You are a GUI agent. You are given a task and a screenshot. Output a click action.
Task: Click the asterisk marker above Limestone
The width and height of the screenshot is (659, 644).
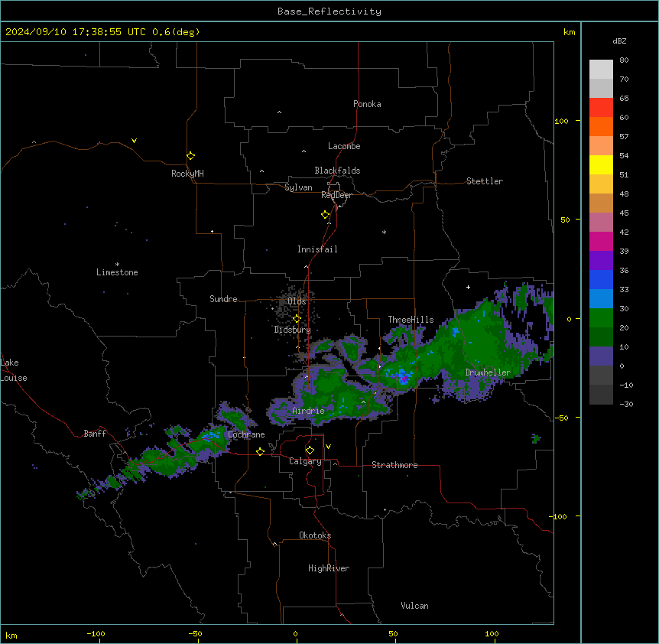[x=117, y=265]
